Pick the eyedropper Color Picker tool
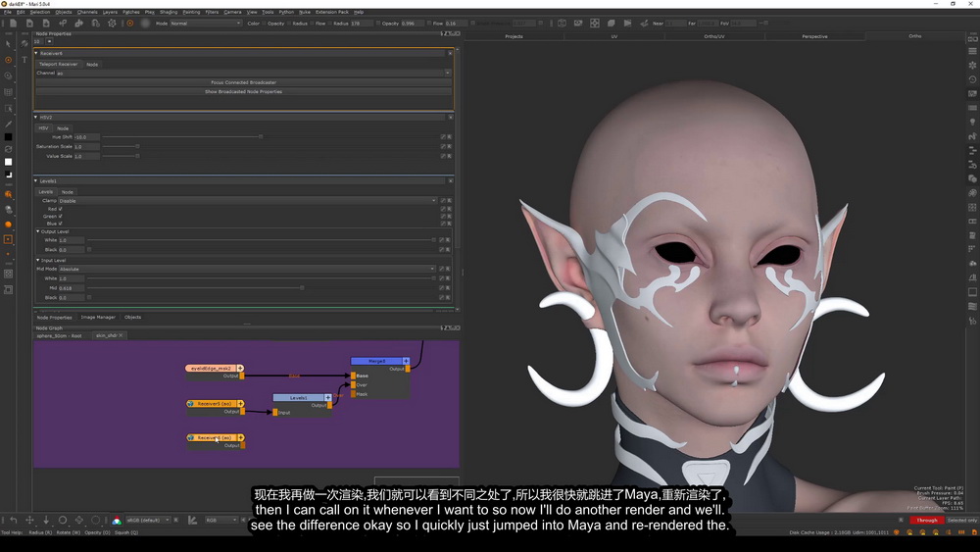The height and width of the screenshot is (552, 980). (x=8, y=124)
